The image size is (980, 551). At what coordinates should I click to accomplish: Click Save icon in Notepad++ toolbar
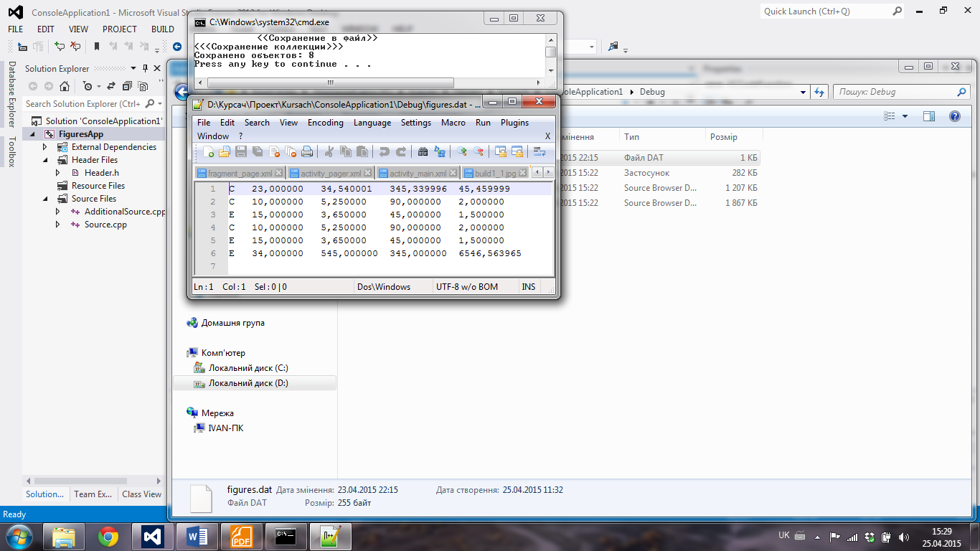[241, 151]
